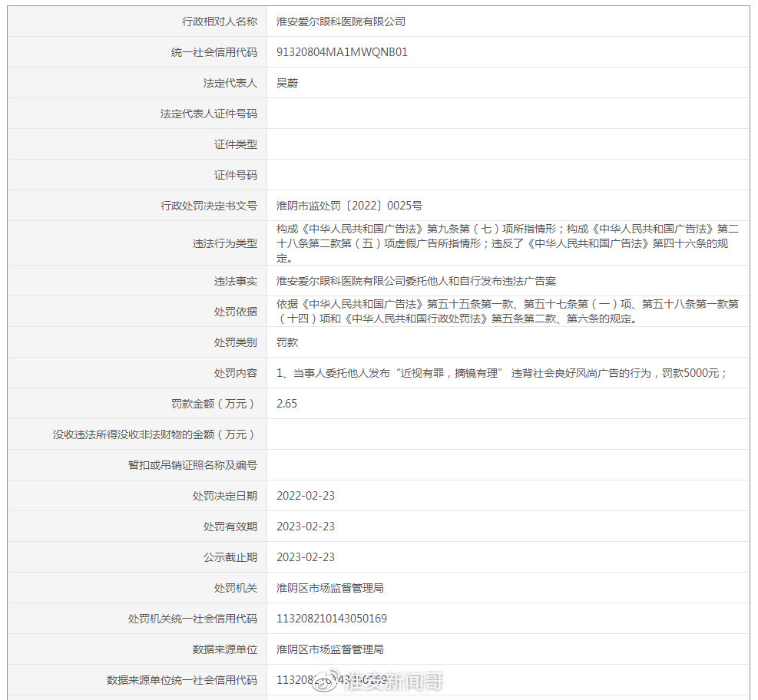Click the label 行政相对人名称
This screenshot has width=758, height=700.
pyautogui.click(x=220, y=21)
